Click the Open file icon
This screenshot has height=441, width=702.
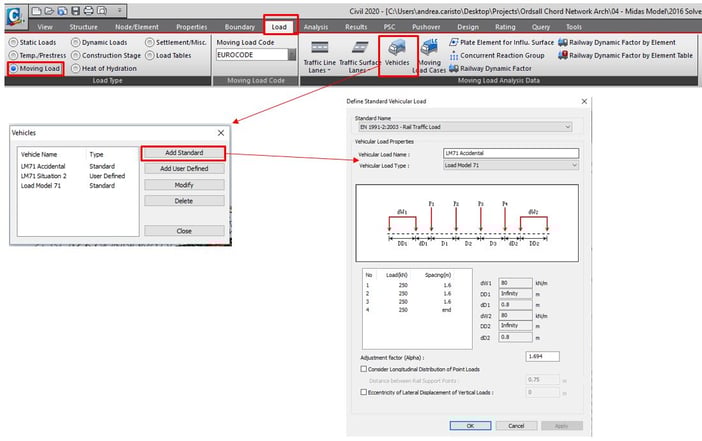pos(49,10)
